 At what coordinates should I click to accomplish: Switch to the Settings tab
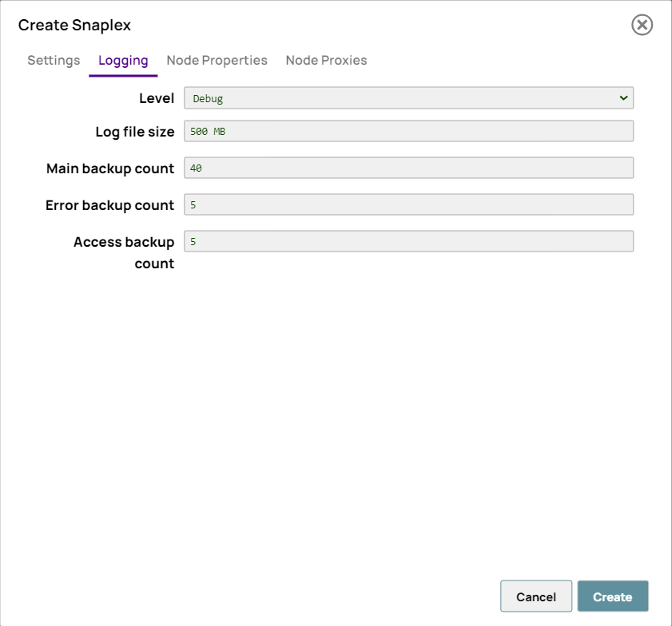[53, 60]
